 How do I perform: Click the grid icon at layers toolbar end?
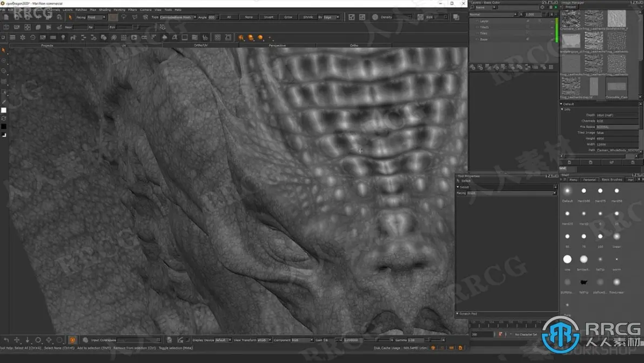click(551, 67)
